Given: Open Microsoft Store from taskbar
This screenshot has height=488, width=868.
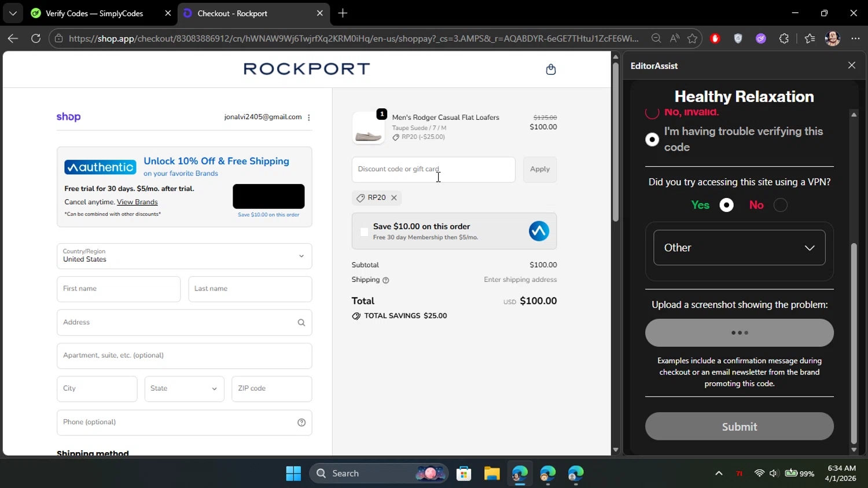Looking at the screenshot, I should [x=464, y=474].
